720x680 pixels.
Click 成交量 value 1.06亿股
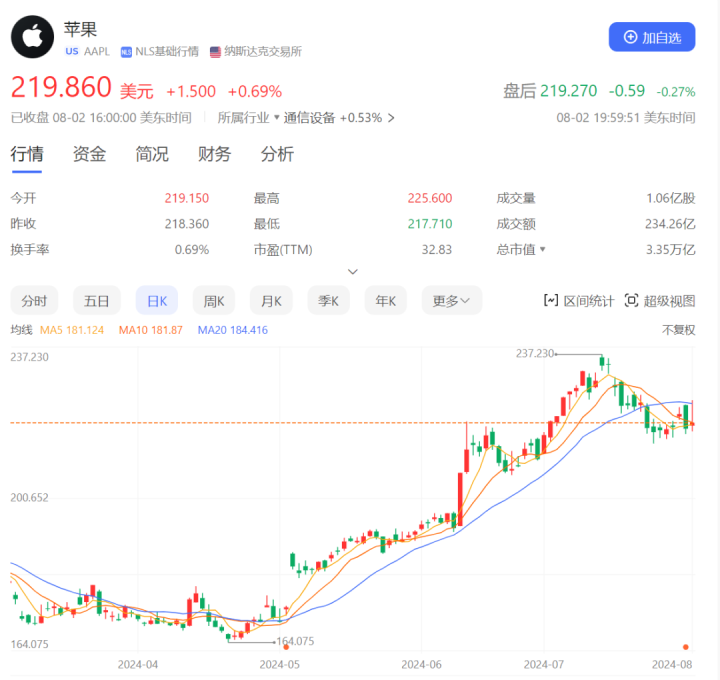pos(670,198)
